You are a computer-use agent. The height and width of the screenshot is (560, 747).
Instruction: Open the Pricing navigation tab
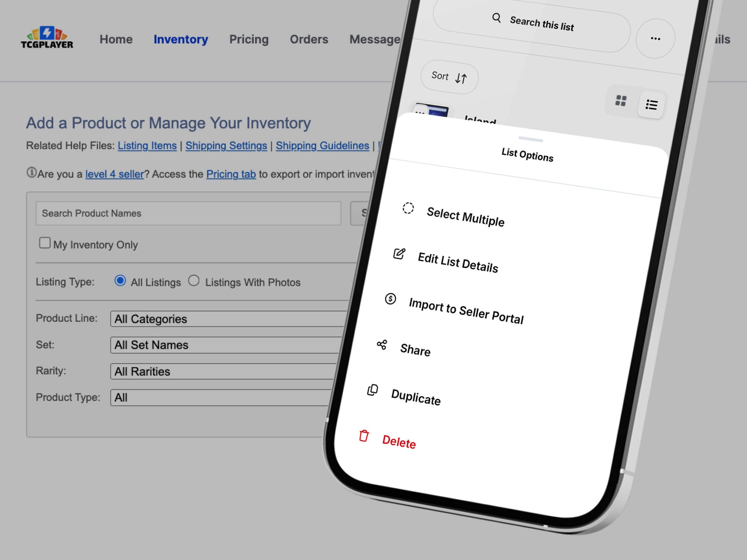click(x=249, y=39)
